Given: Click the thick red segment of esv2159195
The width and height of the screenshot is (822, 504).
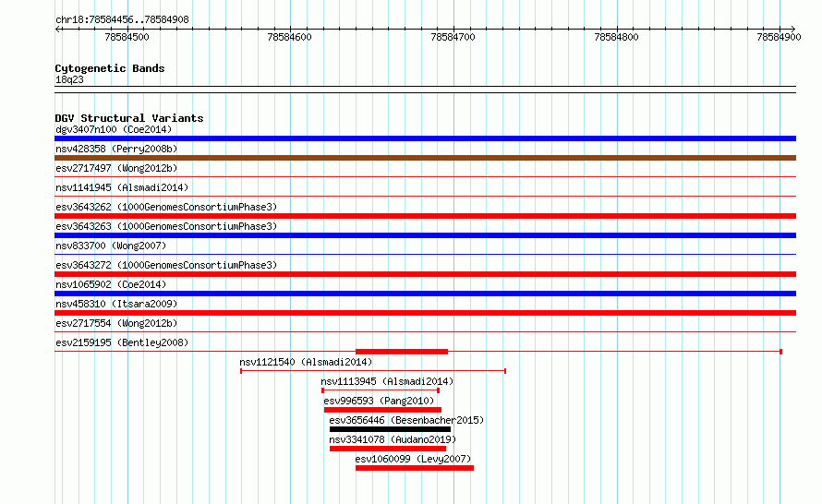Looking at the screenshot, I should pos(402,352).
